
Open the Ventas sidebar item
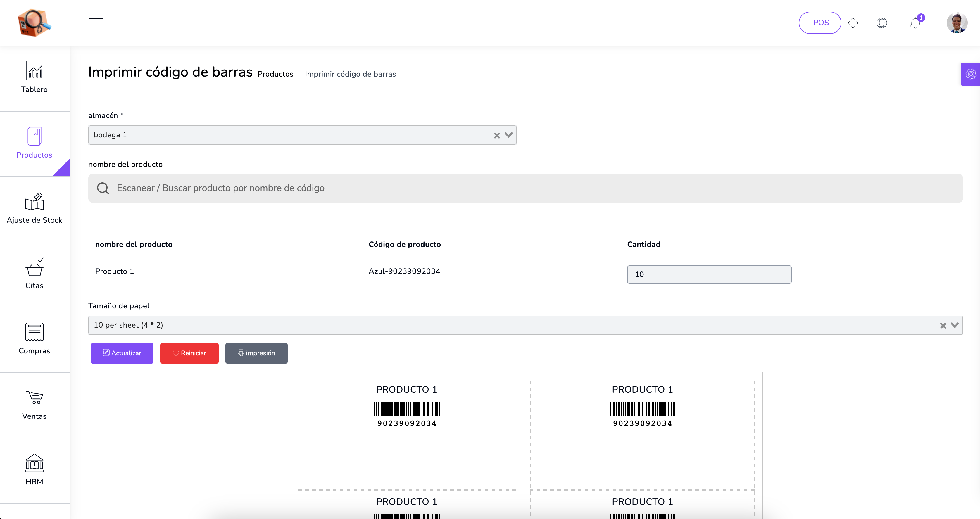(x=34, y=404)
